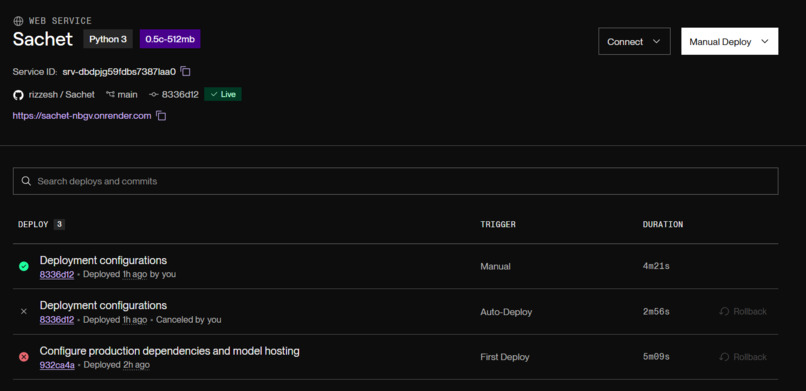Viewport: 806px width, 391px height.
Task: Click the Python 3 badge
Action: click(108, 39)
